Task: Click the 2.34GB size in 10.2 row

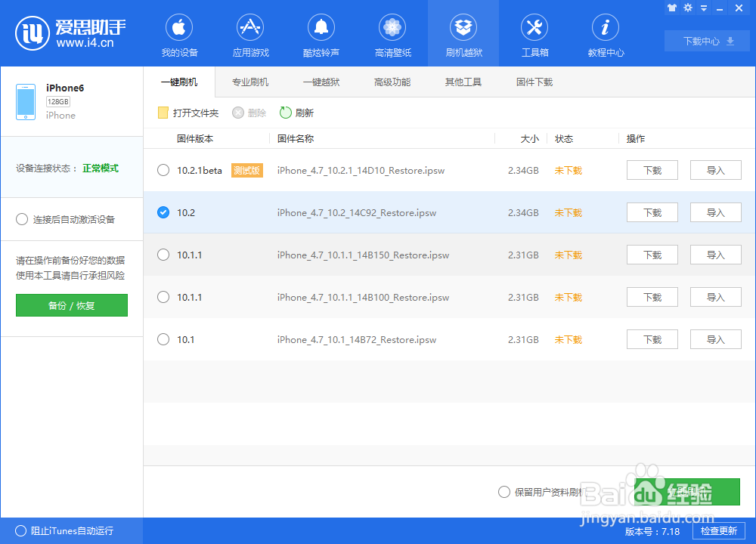Action: point(523,212)
